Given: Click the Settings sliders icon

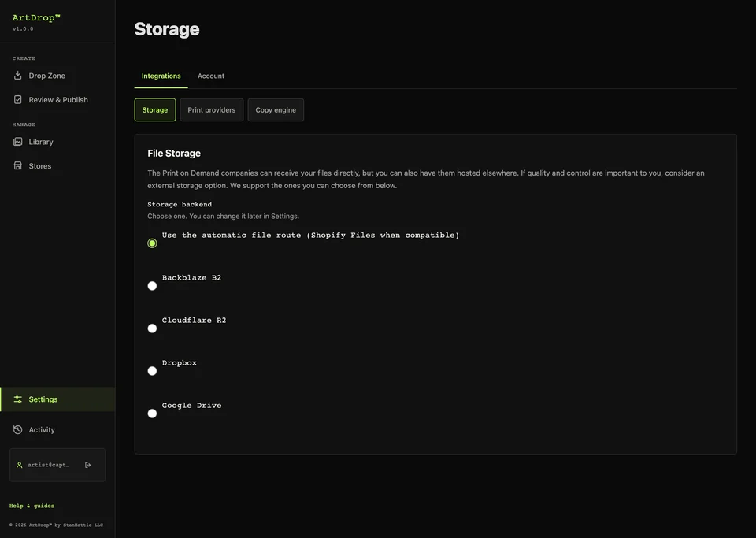Looking at the screenshot, I should click(x=18, y=399).
